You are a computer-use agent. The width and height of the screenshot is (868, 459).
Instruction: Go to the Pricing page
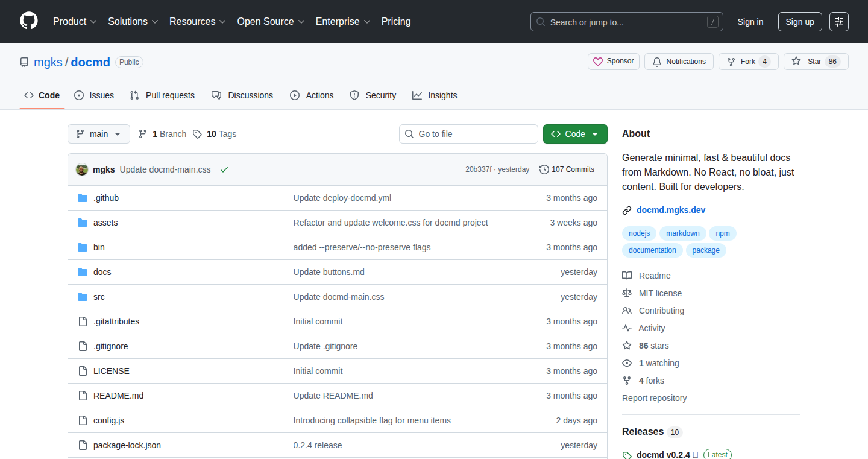point(396,22)
